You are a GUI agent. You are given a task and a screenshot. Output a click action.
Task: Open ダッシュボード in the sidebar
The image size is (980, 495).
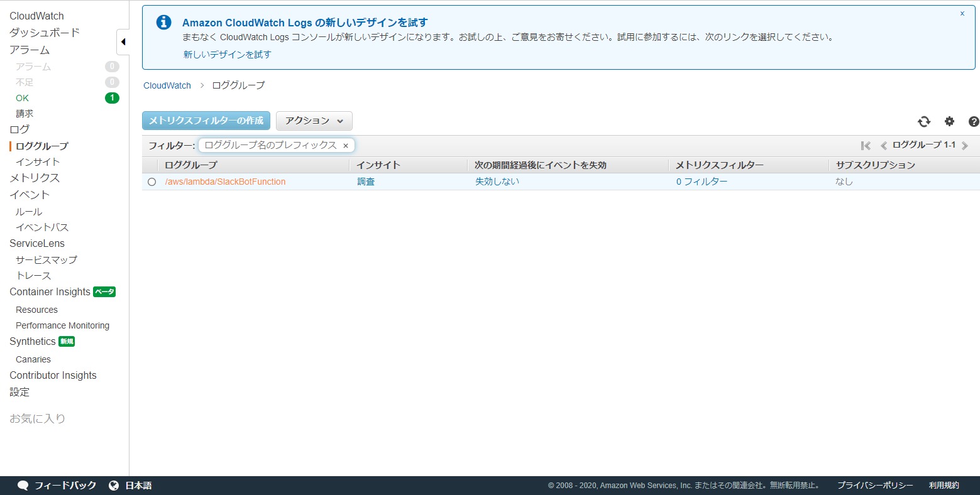click(x=45, y=33)
